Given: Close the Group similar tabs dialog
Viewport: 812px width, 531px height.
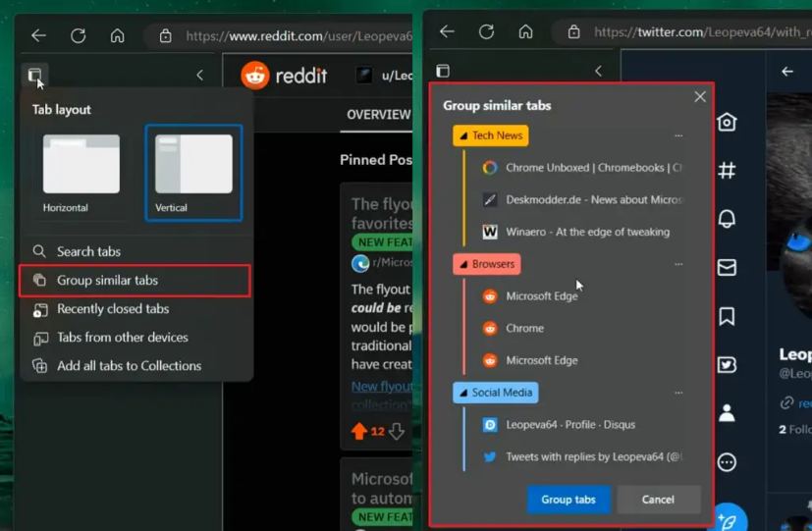Looking at the screenshot, I should coord(700,97).
